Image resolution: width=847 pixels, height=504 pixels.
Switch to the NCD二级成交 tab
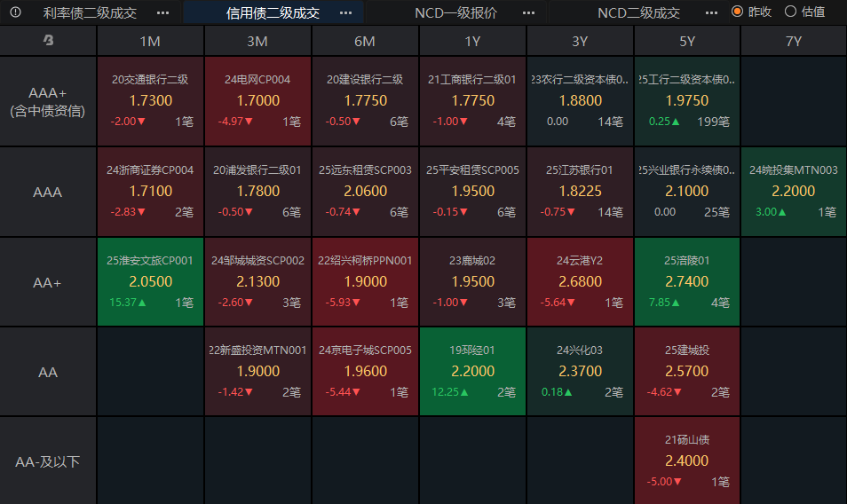tap(638, 13)
